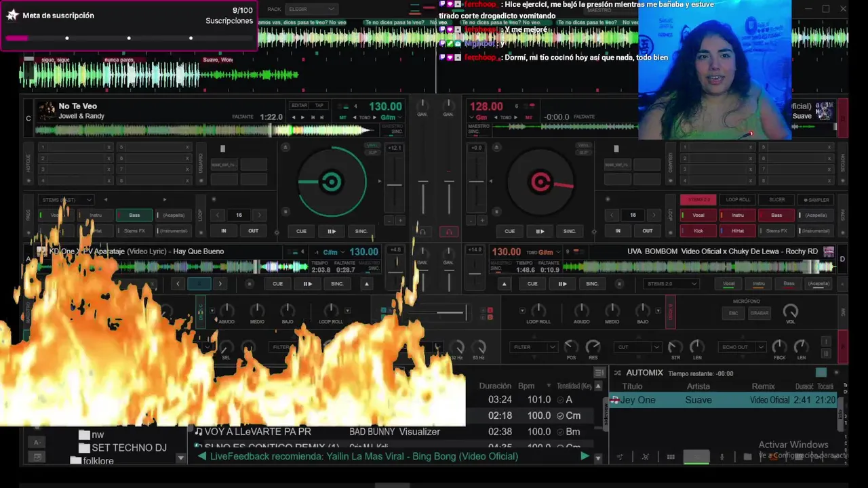Click the left headphone cue icon in the mixer
Screen dimensions: 868x488
[422, 232]
